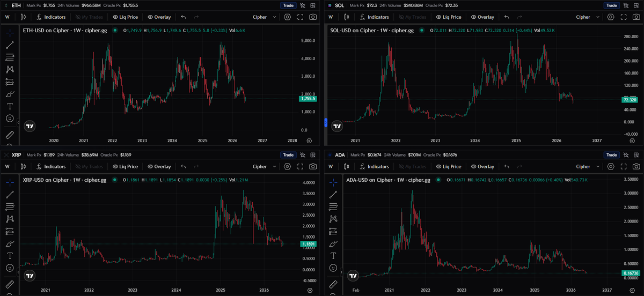
Task: Click the Trade button for XRP
Action: [288, 155]
